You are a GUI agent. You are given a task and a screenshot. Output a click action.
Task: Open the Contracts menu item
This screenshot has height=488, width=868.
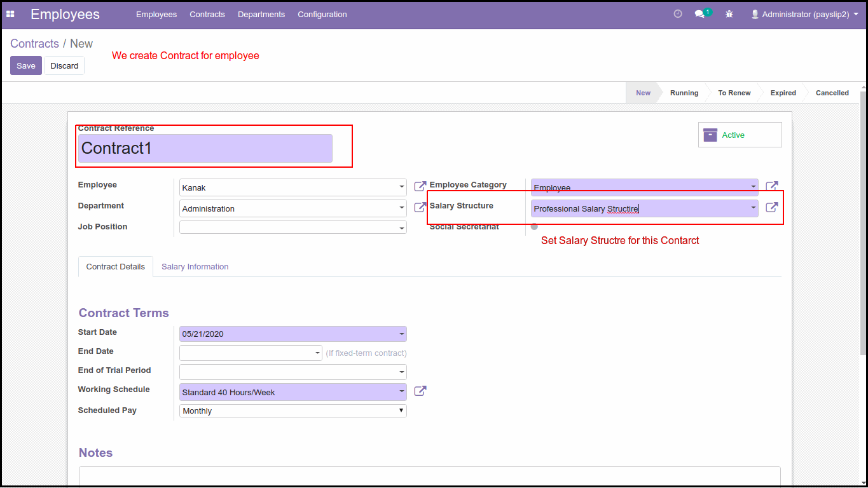[x=207, y=14]
